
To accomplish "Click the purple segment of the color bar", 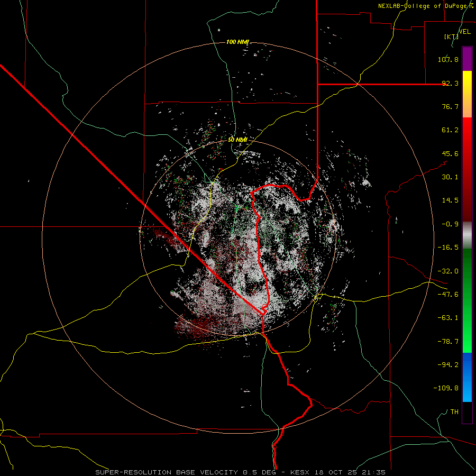I will [x=467, y=59].
